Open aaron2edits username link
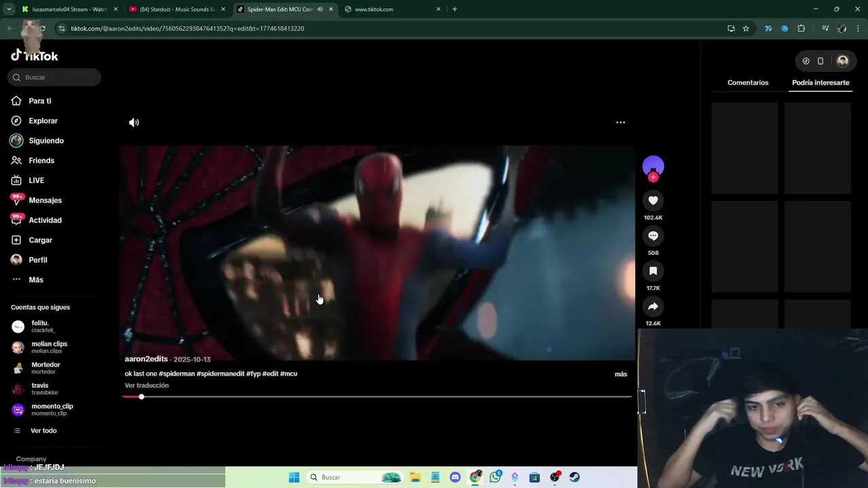Image resolution: width=868 pixels, height=488 pixels. 146,359
